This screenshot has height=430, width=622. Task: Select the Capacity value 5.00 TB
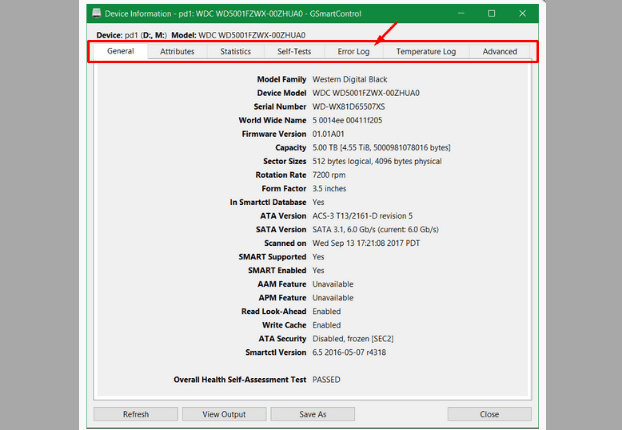tap(382, 148)
